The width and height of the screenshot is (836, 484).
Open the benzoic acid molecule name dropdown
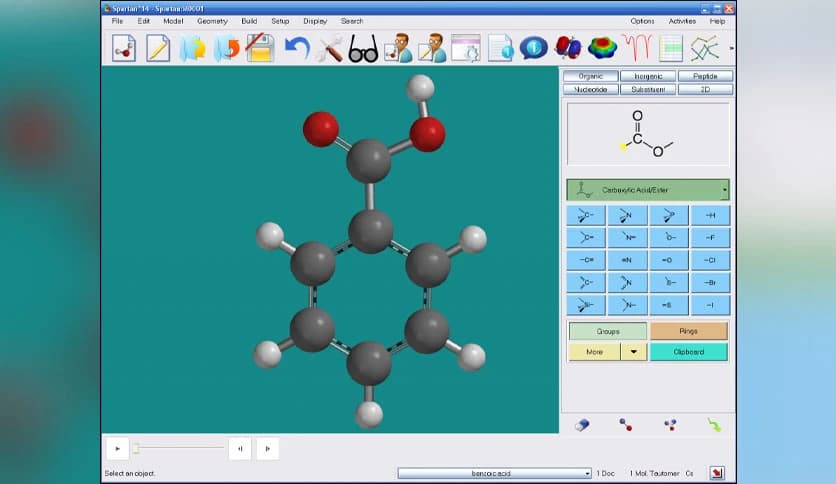[586, 473]
